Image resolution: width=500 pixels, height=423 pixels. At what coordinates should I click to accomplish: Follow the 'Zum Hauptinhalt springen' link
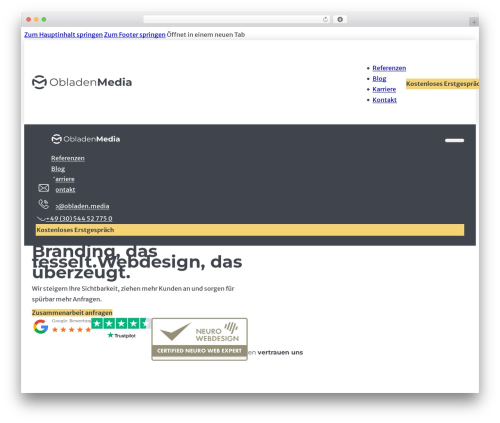point(63,35)
